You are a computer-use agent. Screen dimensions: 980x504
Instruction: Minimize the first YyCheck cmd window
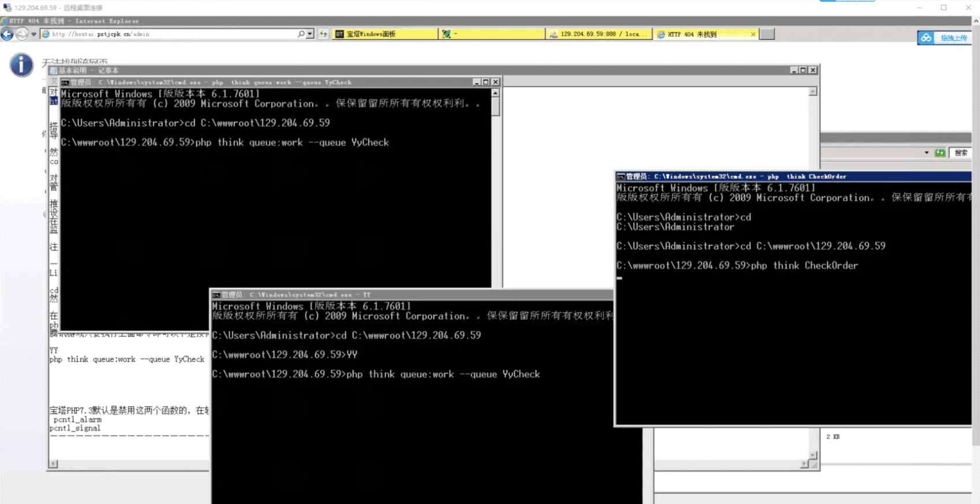tap(476, 83)
